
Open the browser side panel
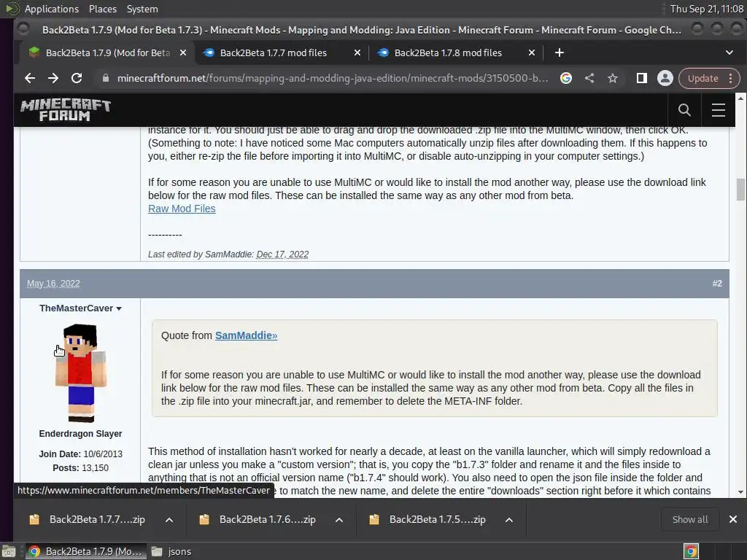point(642,78)
